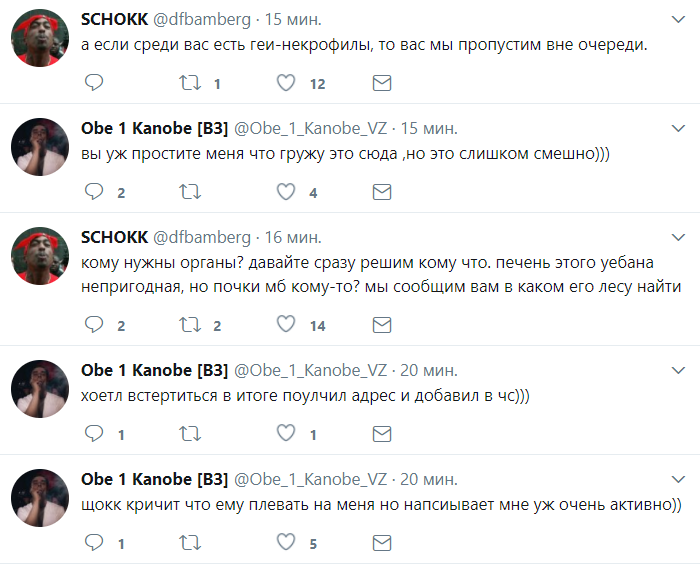
Task: Send the 'щокк кричит' tweet via direct message
Action: [381, 542]
